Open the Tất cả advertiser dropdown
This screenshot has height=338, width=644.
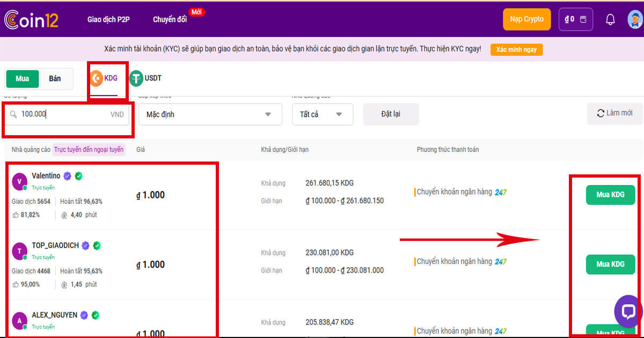pyautogui.click(x=322, y=114)
